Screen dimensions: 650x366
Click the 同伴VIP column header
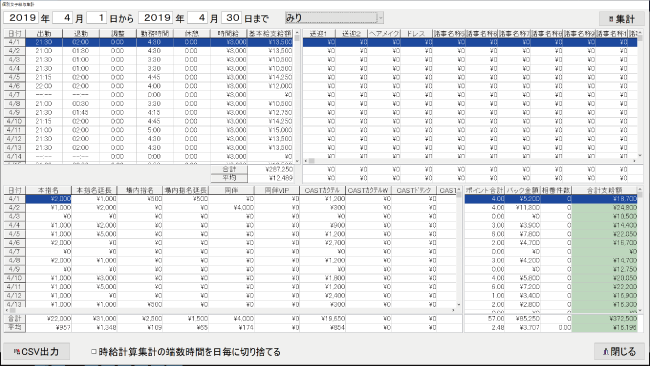[x=276, y=190]
